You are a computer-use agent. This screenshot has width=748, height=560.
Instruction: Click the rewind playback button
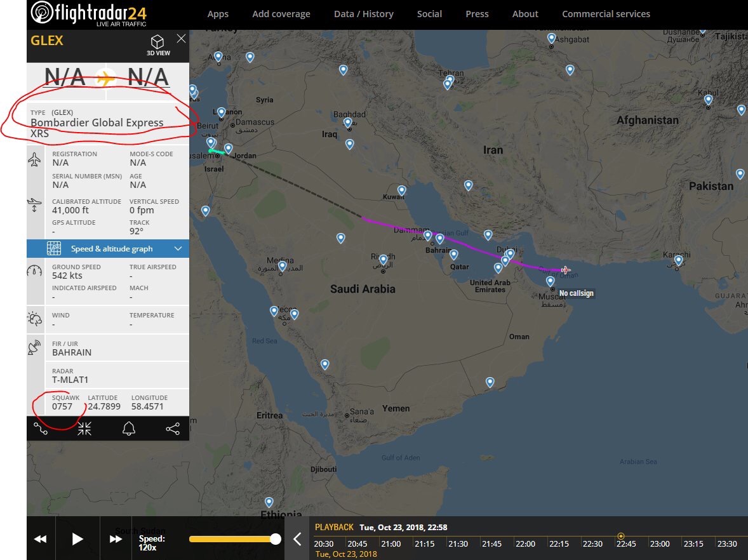click(41, 539)
